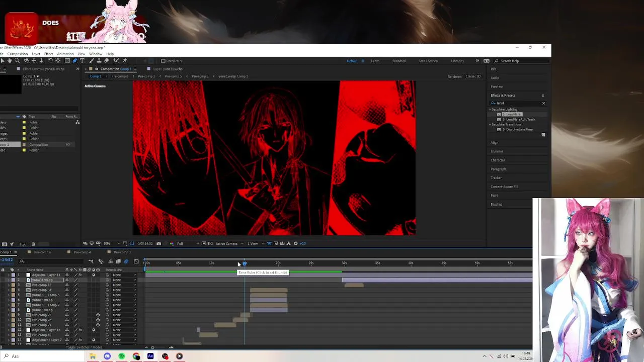Image resolution: width=644 pixels, height=362 pixels.
Task: Select the Clone Stamp tool
Action: [x=99, y=61]
